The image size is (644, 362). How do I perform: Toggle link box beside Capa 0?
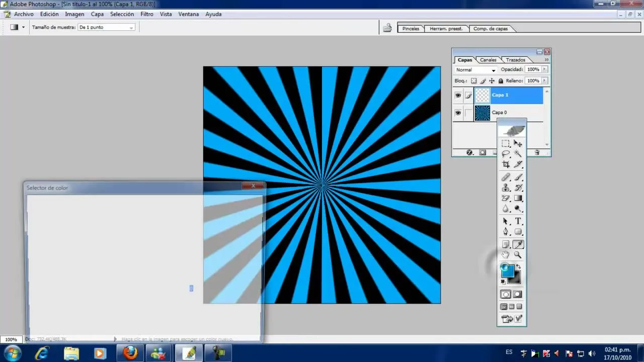point(468,113)
